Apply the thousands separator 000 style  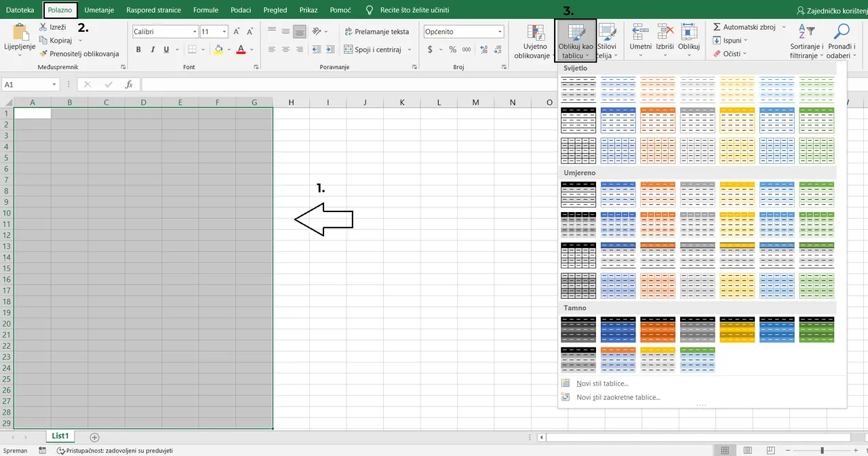click(467, 49)
